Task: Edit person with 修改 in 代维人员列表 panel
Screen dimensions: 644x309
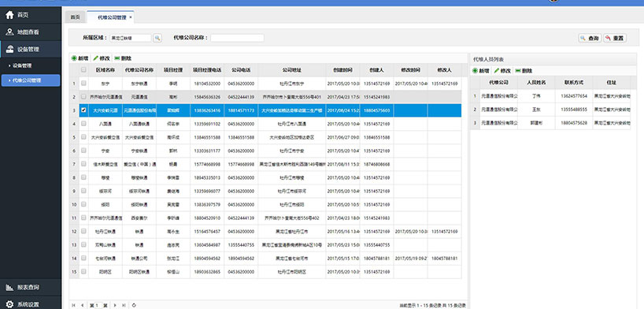Action: coord(502,71)
